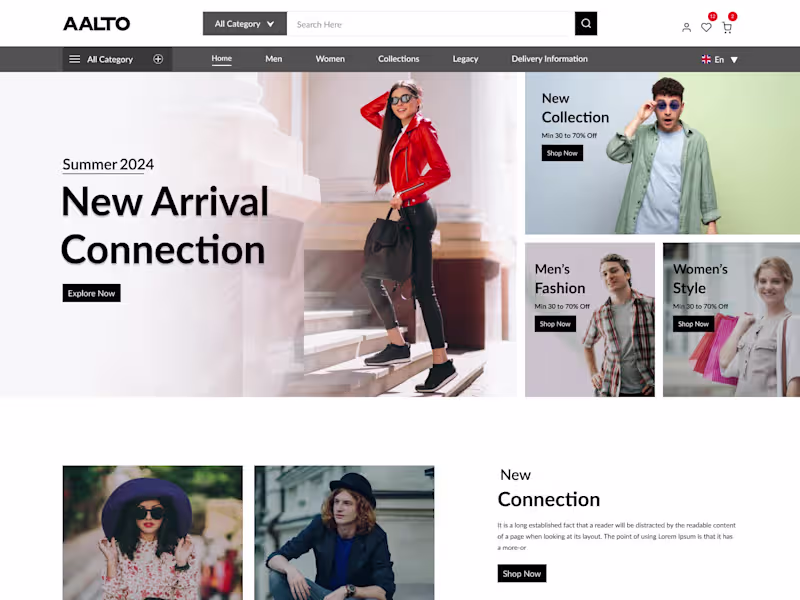Open the wishlist heart icon
This screenshot has width=800, height=600.
pos(706,27)
